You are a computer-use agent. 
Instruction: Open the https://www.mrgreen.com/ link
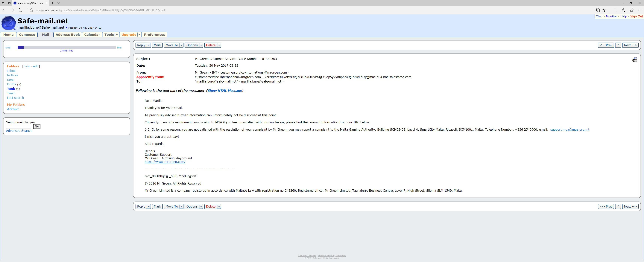pos(165,162)
